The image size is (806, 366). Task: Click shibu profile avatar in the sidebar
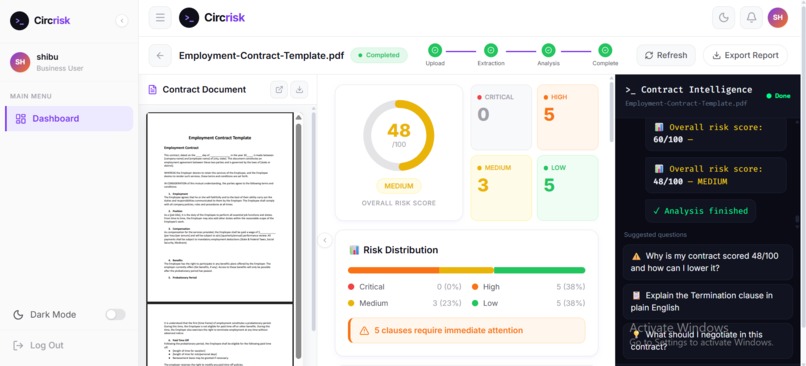point(20,62)
